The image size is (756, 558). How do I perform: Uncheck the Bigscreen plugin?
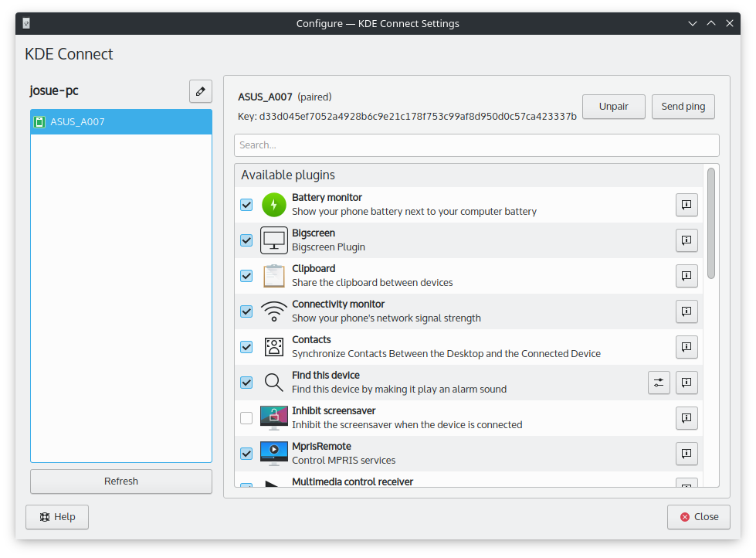click(246, 240)
